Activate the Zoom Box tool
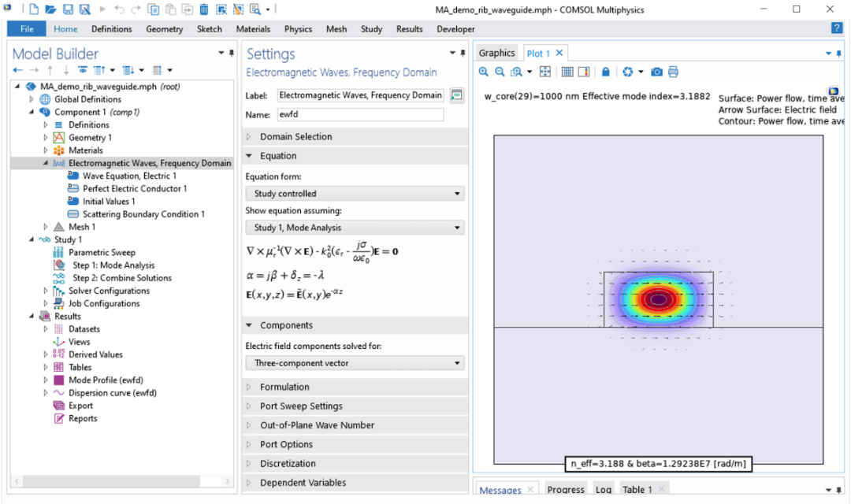Viewport: 851px width, 504px height. (x=516, y=72)
